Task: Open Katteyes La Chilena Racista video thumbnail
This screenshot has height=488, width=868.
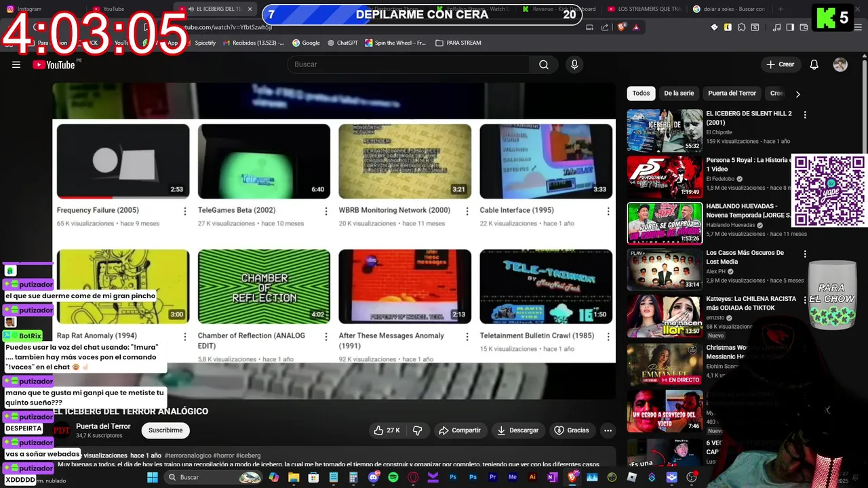Action: pos(665,316)
